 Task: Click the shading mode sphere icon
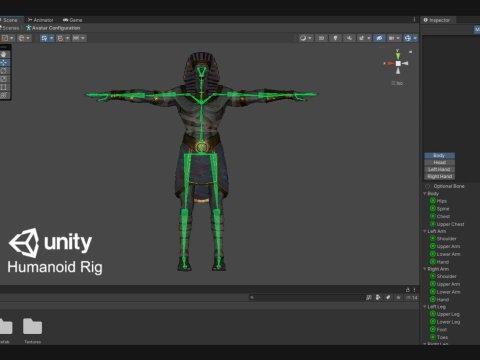tap(303, 38)
